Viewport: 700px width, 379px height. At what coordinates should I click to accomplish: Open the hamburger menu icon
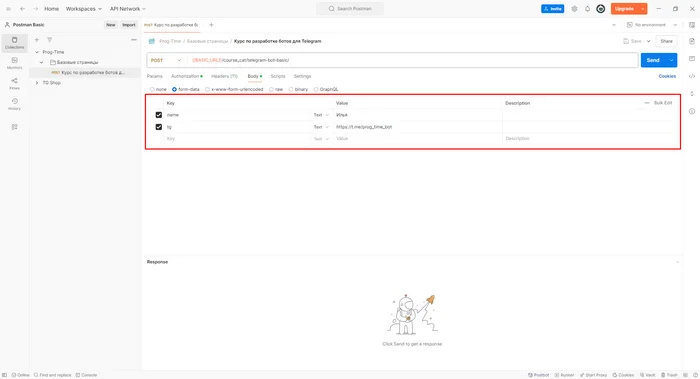click(8, 8)
